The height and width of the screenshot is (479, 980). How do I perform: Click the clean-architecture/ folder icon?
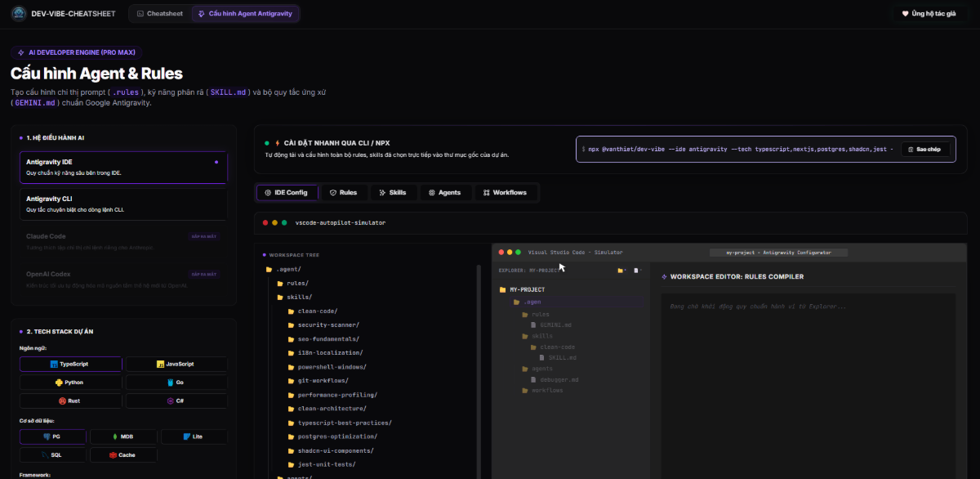tap(290, 409)
